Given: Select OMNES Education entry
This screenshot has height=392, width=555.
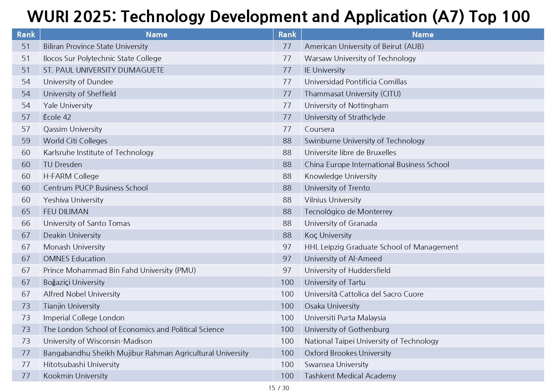Looking at the screenshot, I should 74,259.
